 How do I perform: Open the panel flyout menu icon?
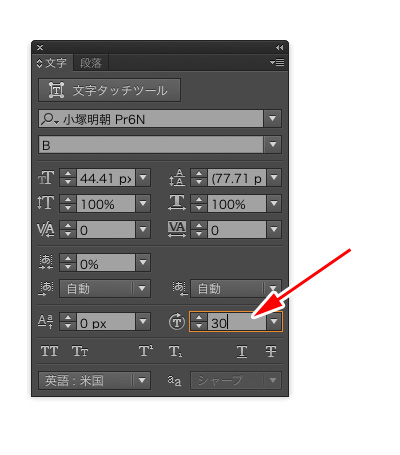click(x=277, y=62)
